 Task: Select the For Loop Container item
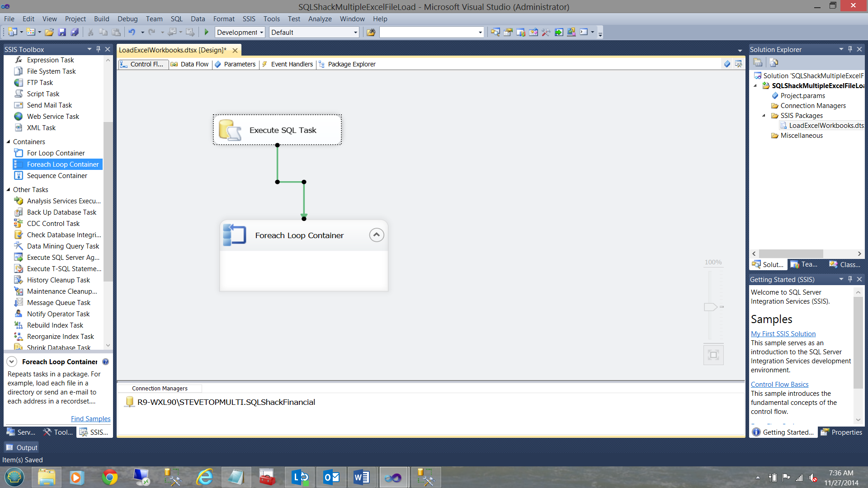pos(56,153)
